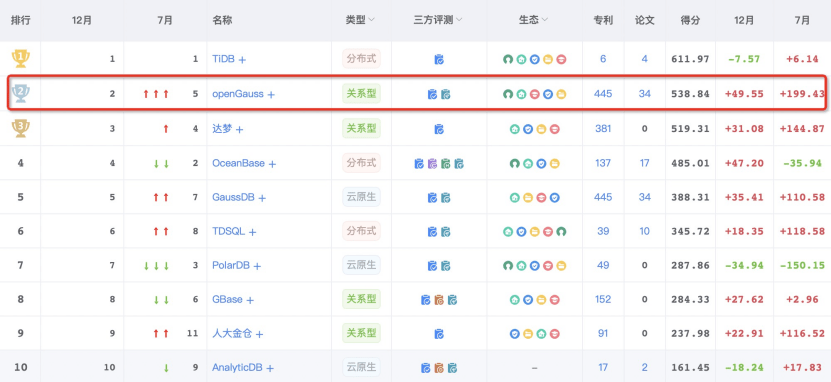Viewport: 831px width, 382px height.
Task: Click the plus icon beside openGauss
Action: 271,95
